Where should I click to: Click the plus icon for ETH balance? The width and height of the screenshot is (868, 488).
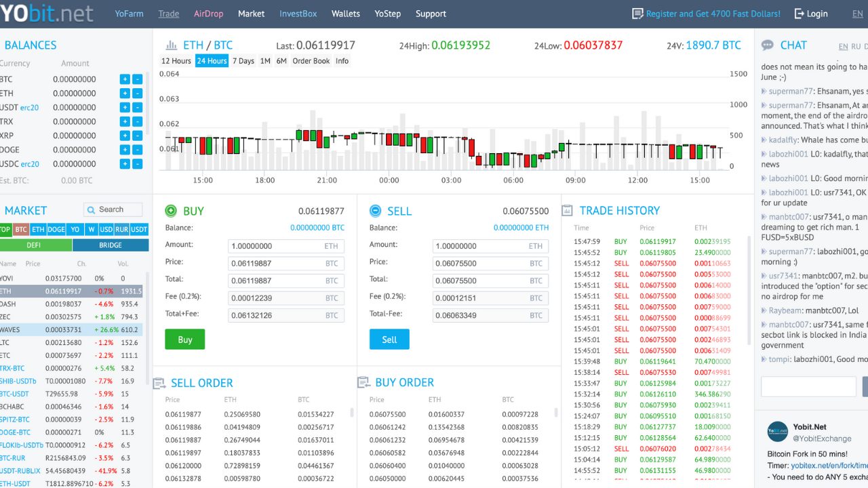pos(125,94)
